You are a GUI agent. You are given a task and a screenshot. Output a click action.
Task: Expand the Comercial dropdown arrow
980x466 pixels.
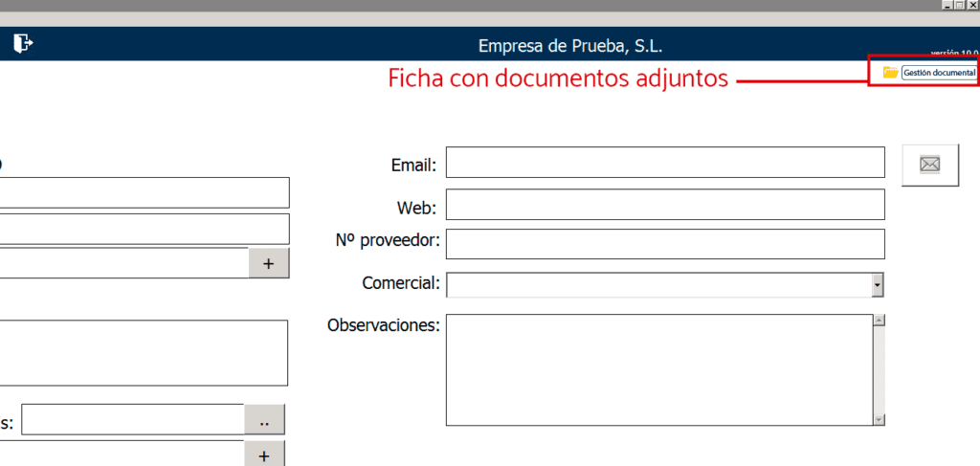(877, 285)
